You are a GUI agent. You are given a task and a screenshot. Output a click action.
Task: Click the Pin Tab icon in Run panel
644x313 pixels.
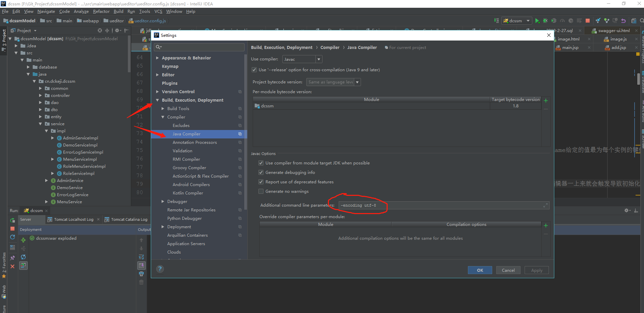pos(12,258)
